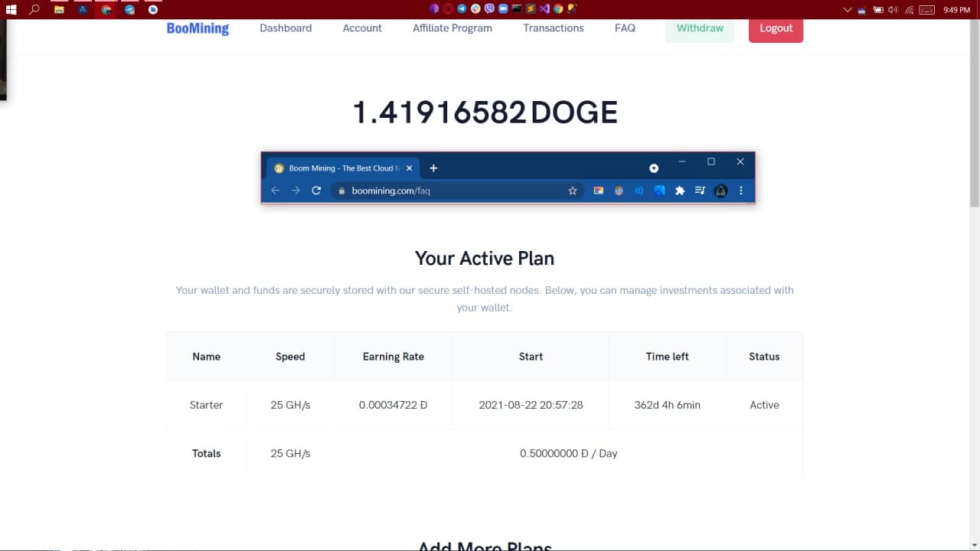980x551 pixels.
Task: Open the 9:49 PM clock flyout
Action: click(956, 10)
